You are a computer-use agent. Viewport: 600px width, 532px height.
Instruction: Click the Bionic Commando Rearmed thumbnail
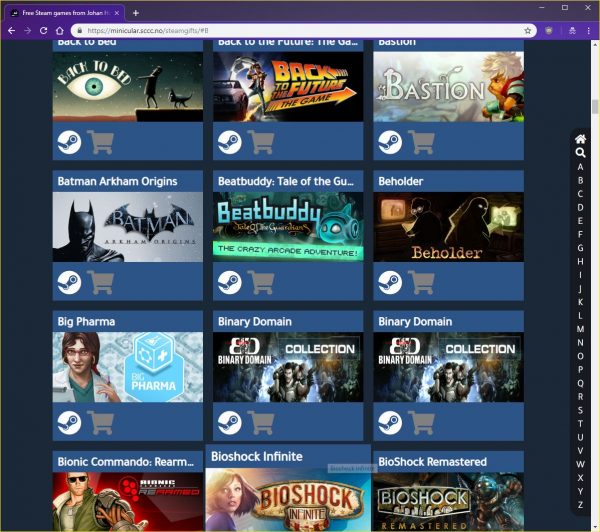tap(128, 502)
